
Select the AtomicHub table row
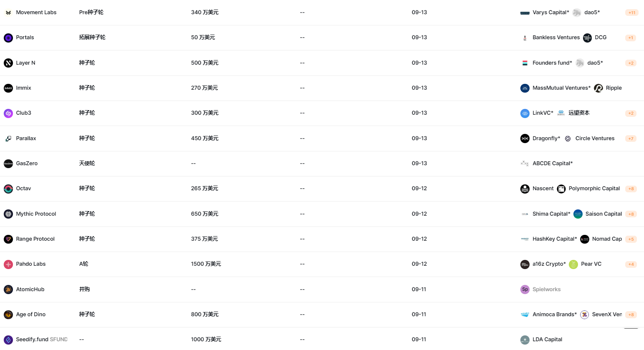click(322, 290)
